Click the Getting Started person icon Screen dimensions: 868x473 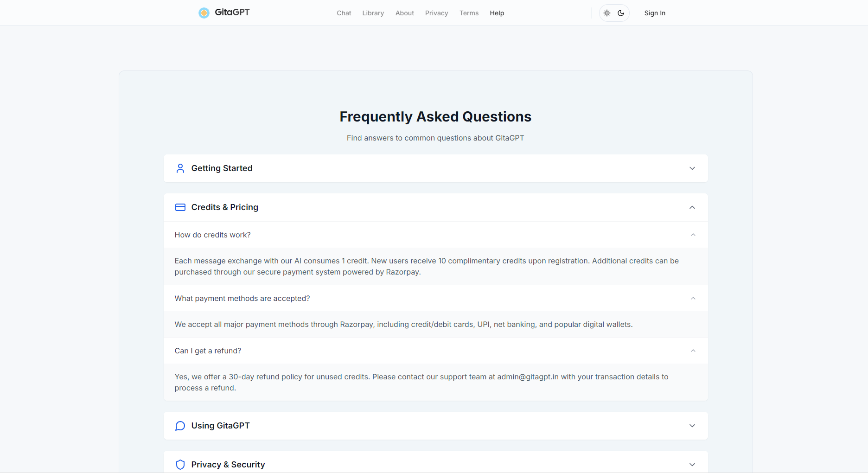tap(180, 168)
